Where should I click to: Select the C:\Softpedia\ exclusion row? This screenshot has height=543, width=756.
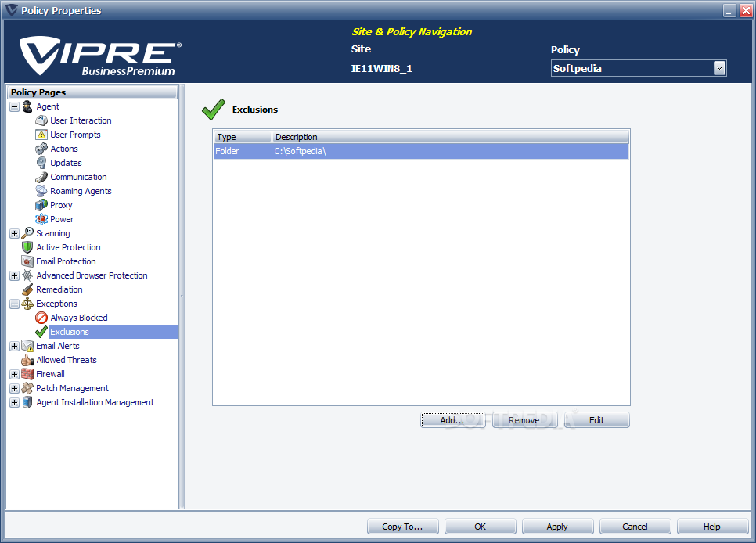coord(421,151)
